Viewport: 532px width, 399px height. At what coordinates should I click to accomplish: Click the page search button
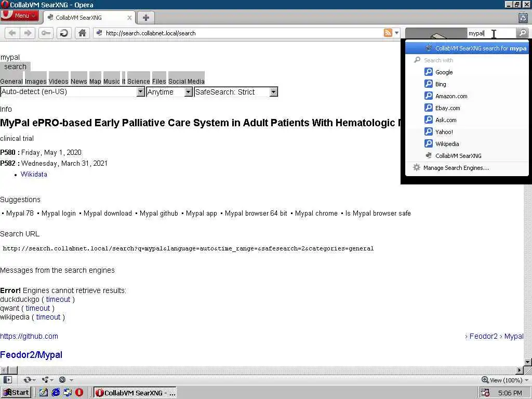tap(15, 66)
